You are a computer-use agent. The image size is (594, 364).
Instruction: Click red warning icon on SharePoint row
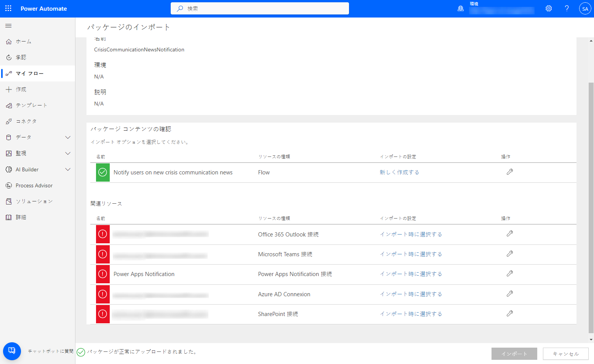pyautogui.click(x=103, y=314)
